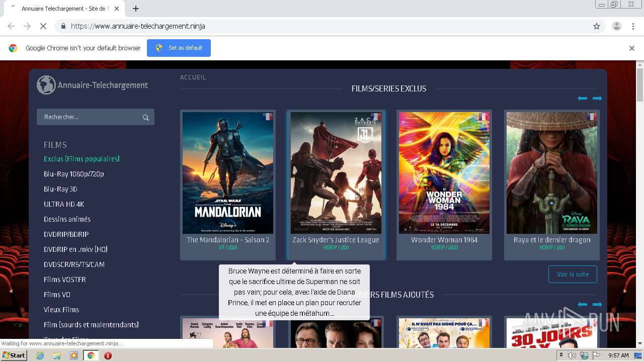This screenshot has height=362, width=644.
Task: Click the network icon in system tray
Action: click(x=584, y=355)
